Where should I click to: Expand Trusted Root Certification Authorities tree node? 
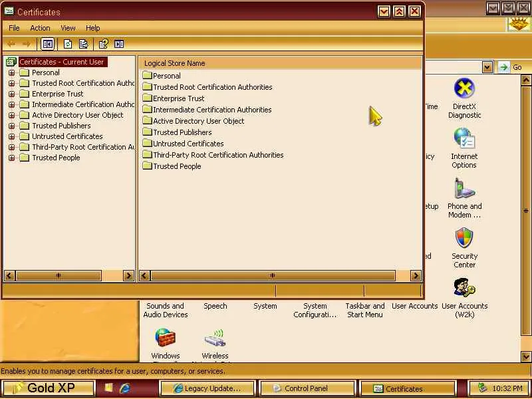[x=11, y=83]
